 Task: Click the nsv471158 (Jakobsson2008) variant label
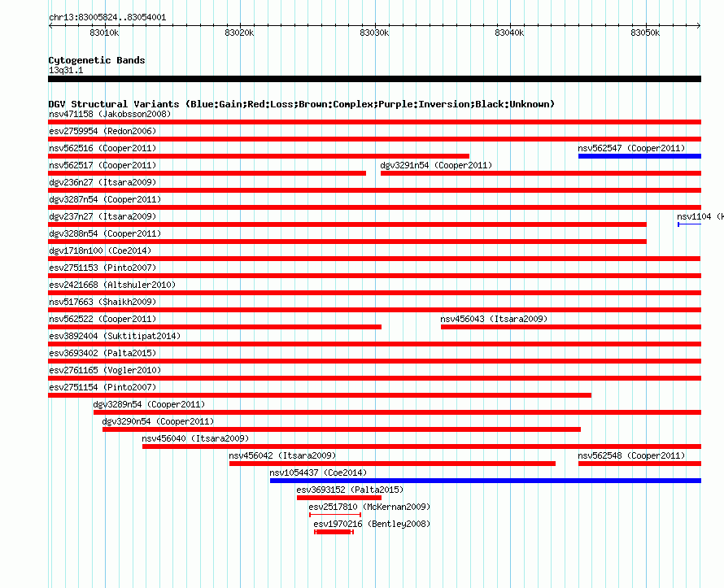(x=110, y=114)
